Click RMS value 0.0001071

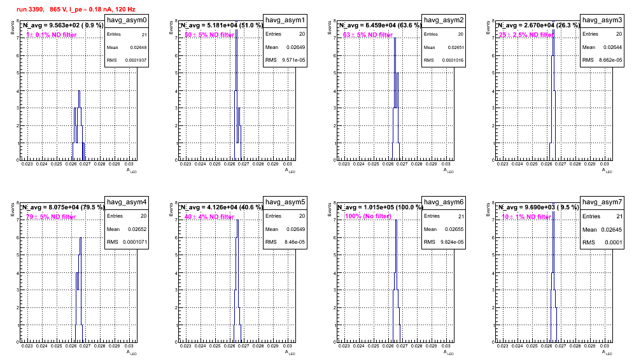click(x=134, y=242)
